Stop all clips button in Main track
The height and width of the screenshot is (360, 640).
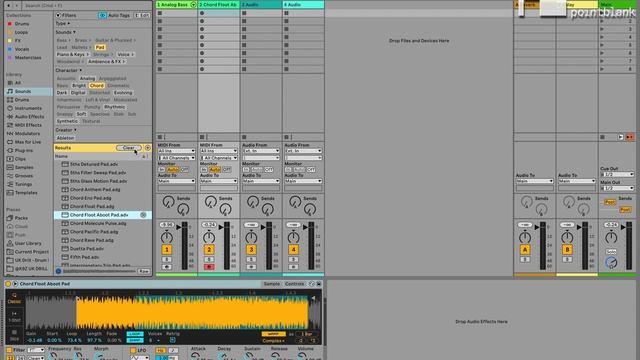tap(602, 137)
